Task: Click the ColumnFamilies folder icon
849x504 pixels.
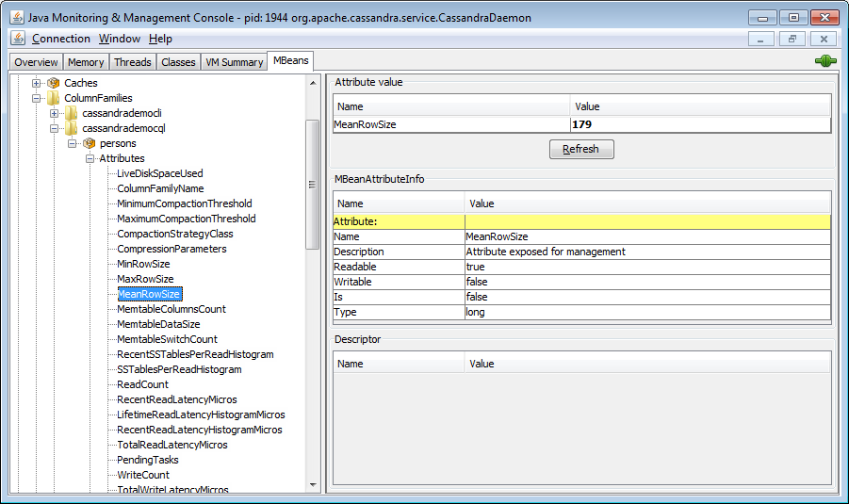Action: click(x=54, y=98)
